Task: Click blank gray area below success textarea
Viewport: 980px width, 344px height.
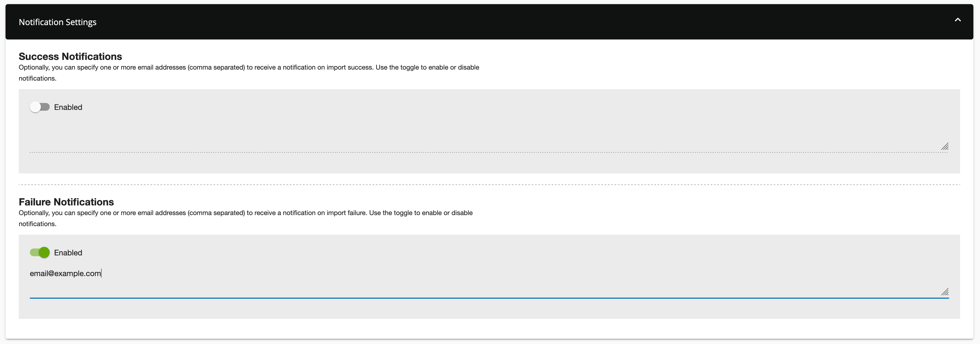Action: point(489,163)
